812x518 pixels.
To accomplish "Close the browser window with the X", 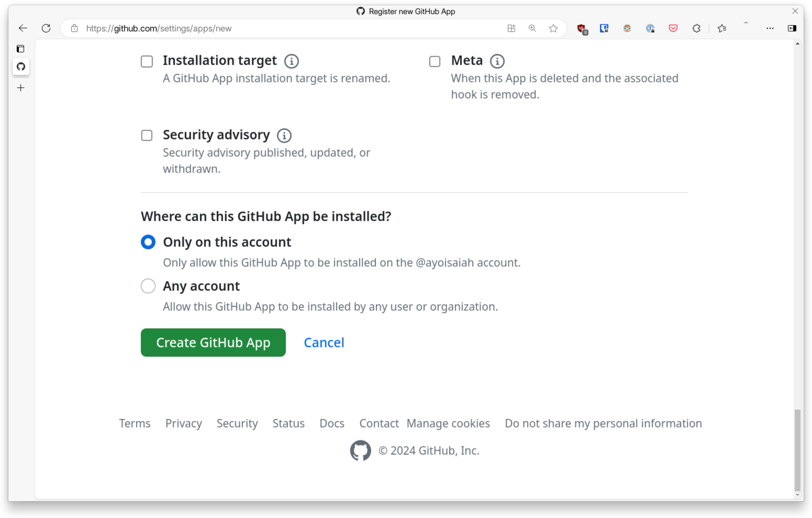I will pyautogui.click(x=795, y=11).
